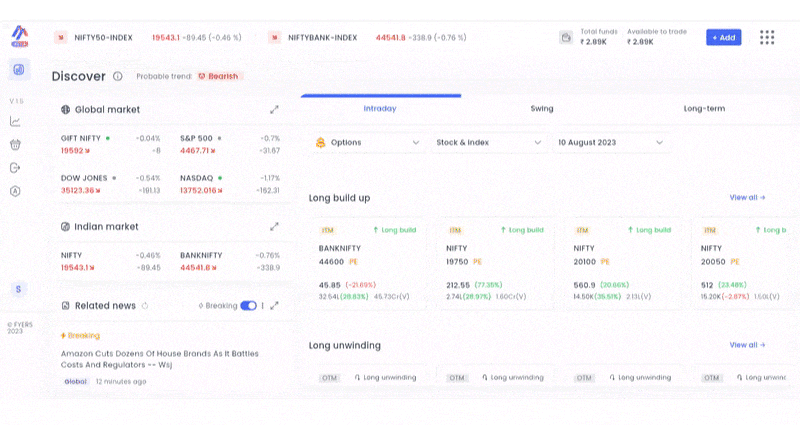The width and height of the screenshot is (800, 425).
Task: View all Long build up entries
Action: [x=747, y=197]
